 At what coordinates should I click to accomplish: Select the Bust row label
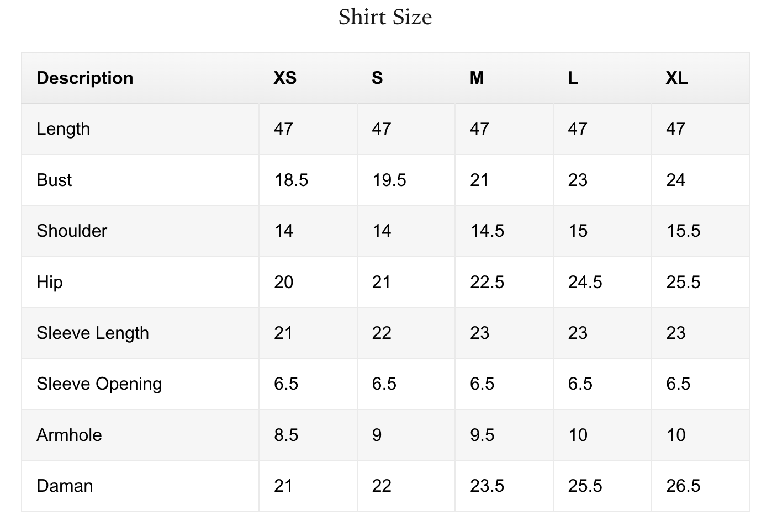click(54, 180)
